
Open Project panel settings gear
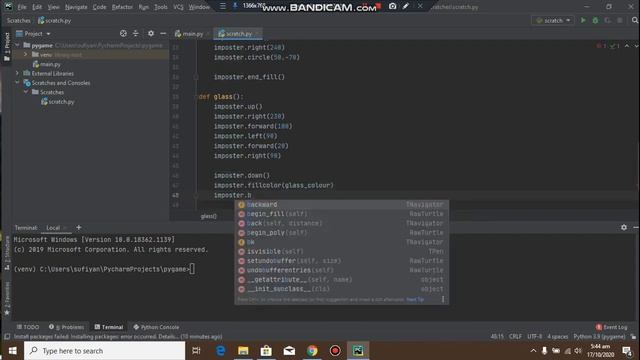(151, 33)
